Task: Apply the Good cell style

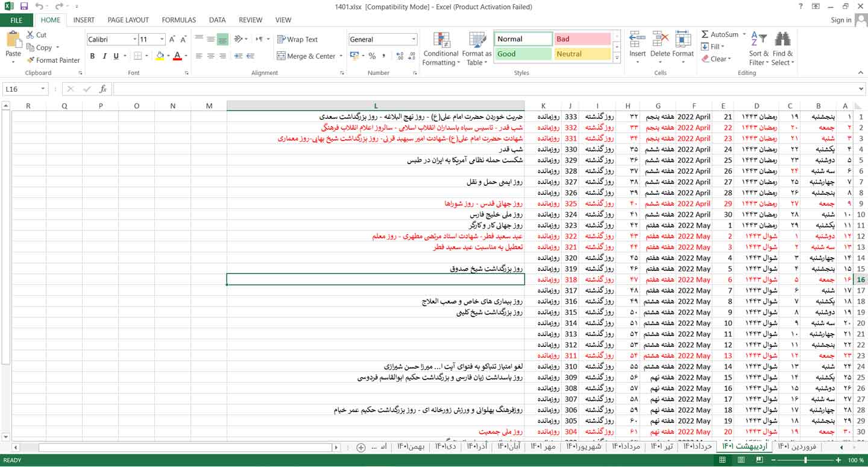Action: (523, 54)
